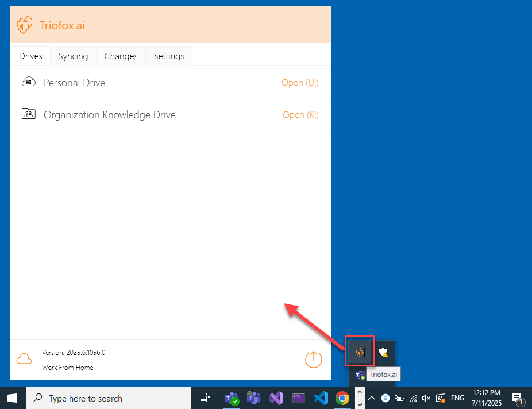
Task: Click the Organization Knowledge Drive folder icon
Action: click(29, 114)
